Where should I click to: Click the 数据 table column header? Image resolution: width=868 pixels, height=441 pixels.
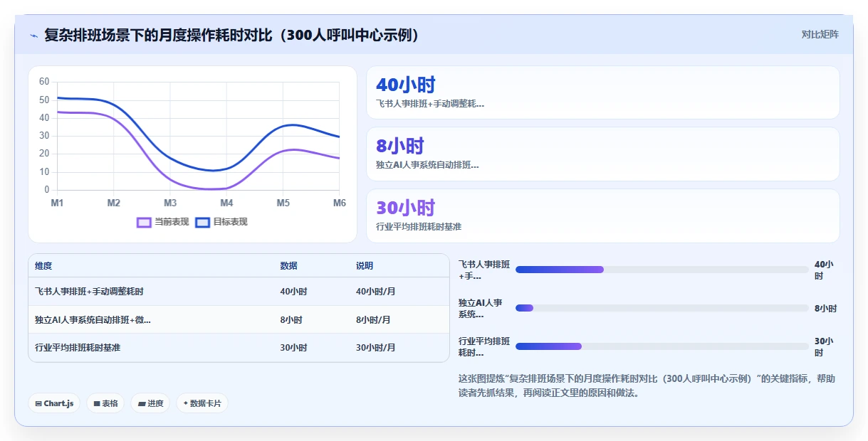coord(289,266)
